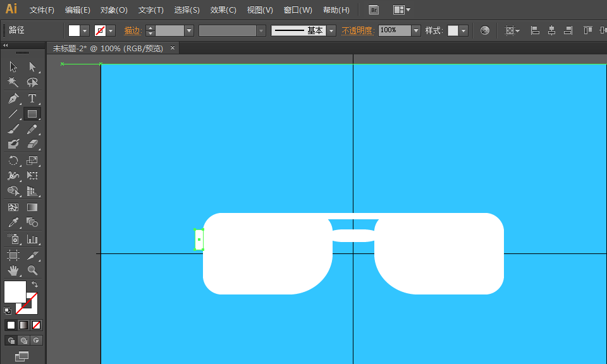Click the white Fill color swatch
Screen dimensions: 607x364
pos(15,292)
